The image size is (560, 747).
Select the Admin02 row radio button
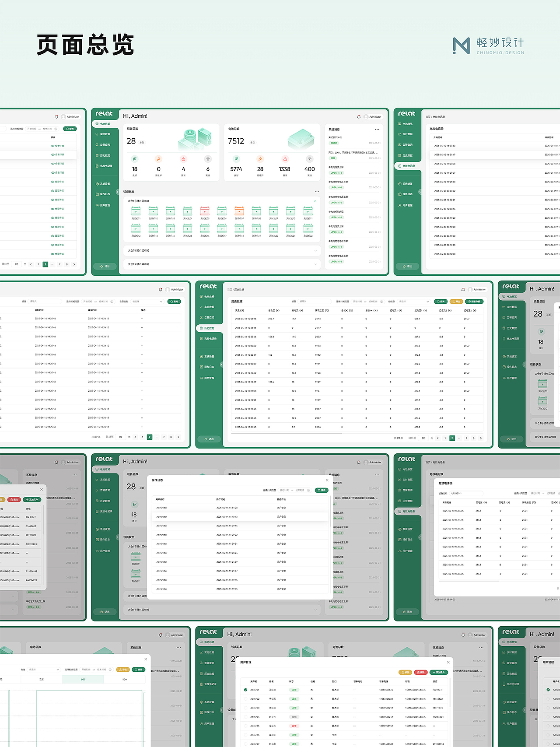coord(245,699)
